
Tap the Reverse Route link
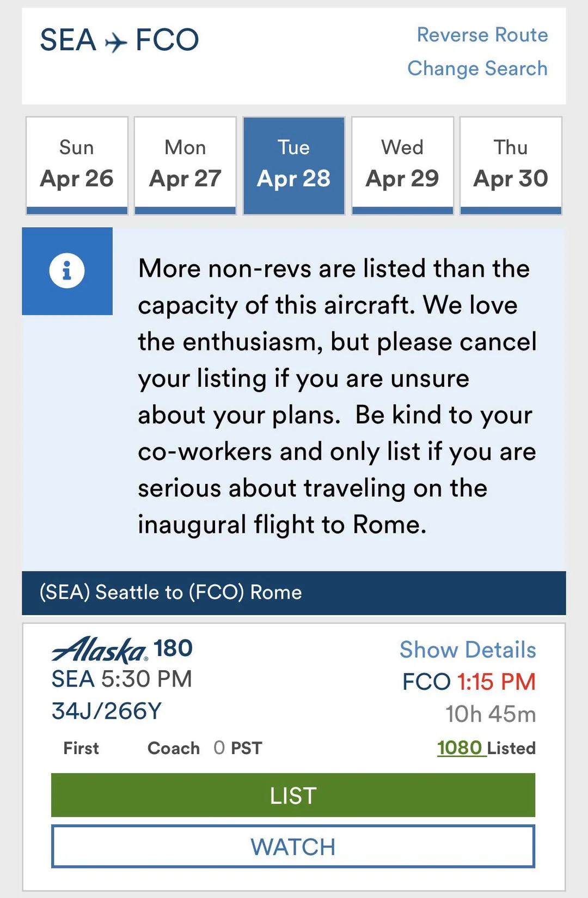[482, 35]
